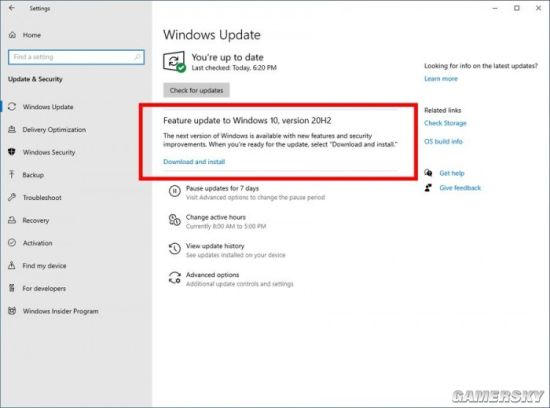
Task: Click the Related links heading
Action: pyautogui.click(x=443, y=110)
